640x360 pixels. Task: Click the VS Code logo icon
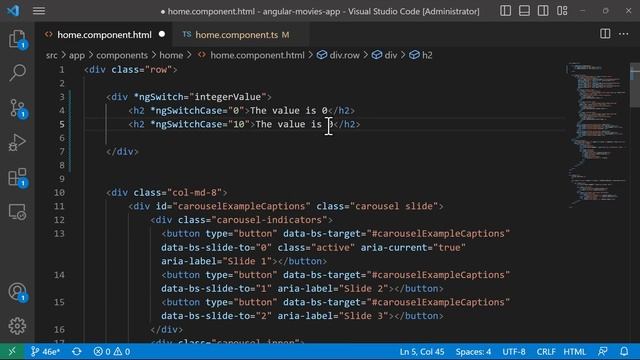(x=13, y=11)
